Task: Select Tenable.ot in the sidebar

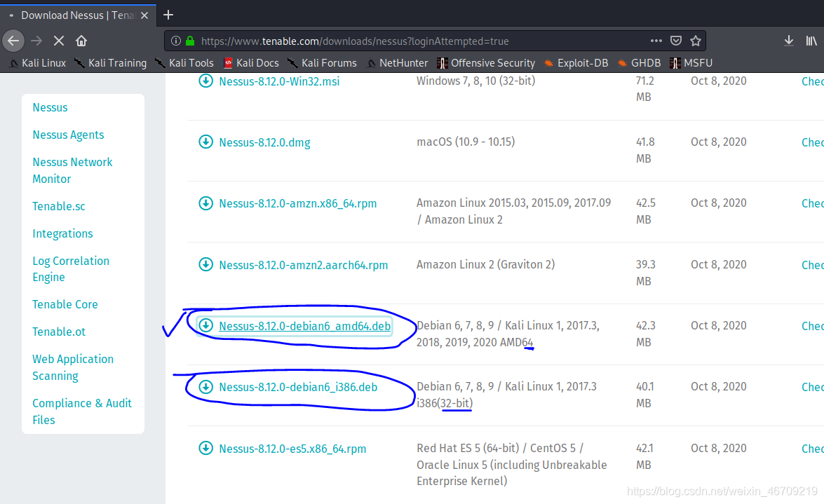Action: [x=59, y=332]
